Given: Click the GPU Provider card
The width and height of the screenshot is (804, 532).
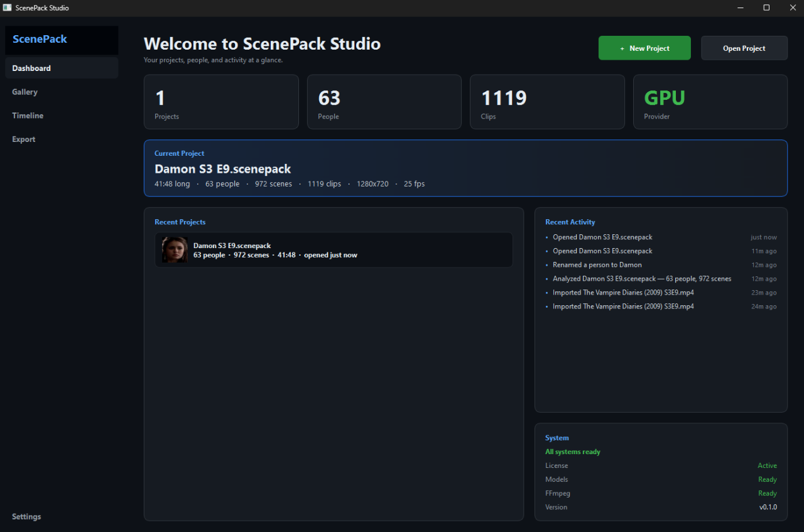Looking at the screenshot, I should (710, 102).
